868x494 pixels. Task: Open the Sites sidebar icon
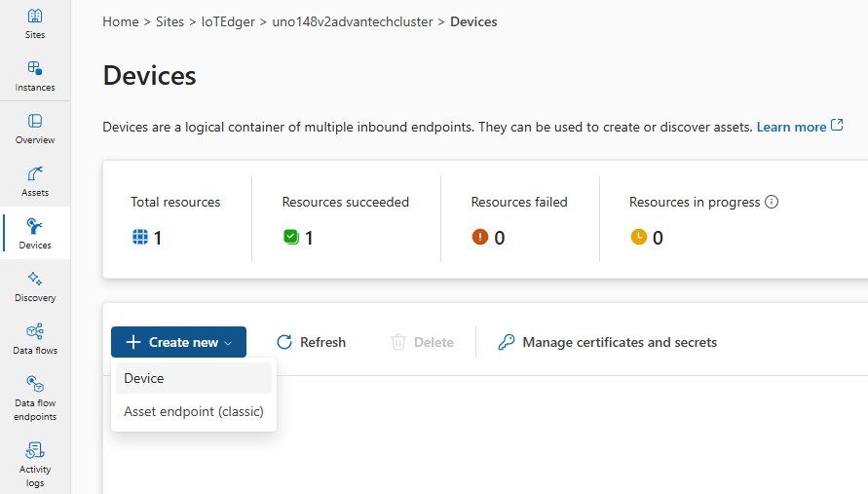(x=35, y=23)
